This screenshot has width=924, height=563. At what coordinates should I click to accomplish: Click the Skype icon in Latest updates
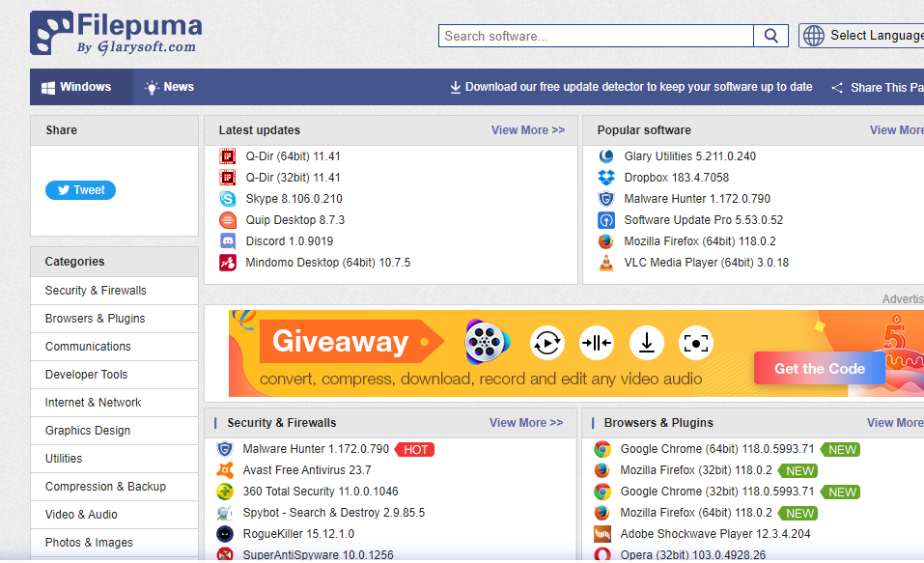click(x=228, y=199)
